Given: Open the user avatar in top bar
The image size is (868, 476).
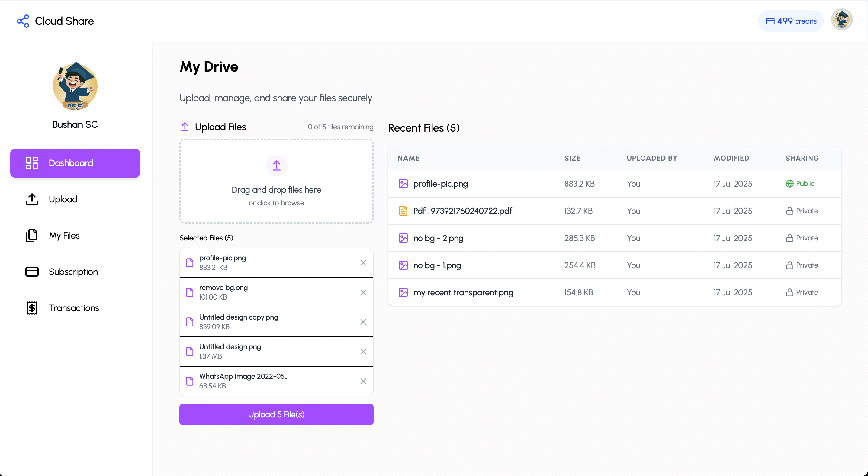Looking at the screenshot, I should (x=842, y=20).
